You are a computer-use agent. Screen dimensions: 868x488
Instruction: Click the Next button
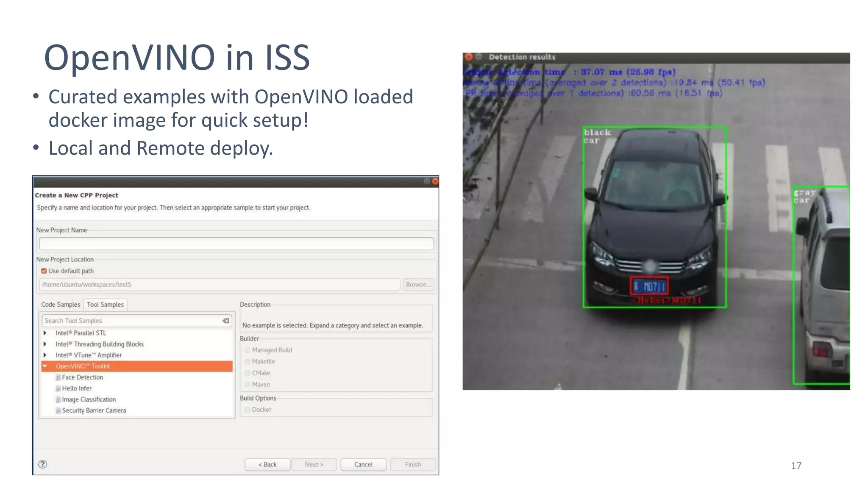point(314,465)
